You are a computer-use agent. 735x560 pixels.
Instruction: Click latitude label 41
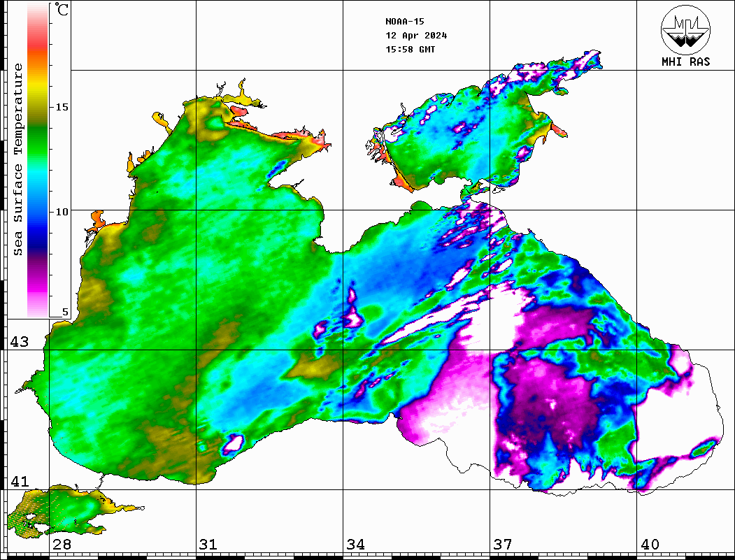coord(20,481)
